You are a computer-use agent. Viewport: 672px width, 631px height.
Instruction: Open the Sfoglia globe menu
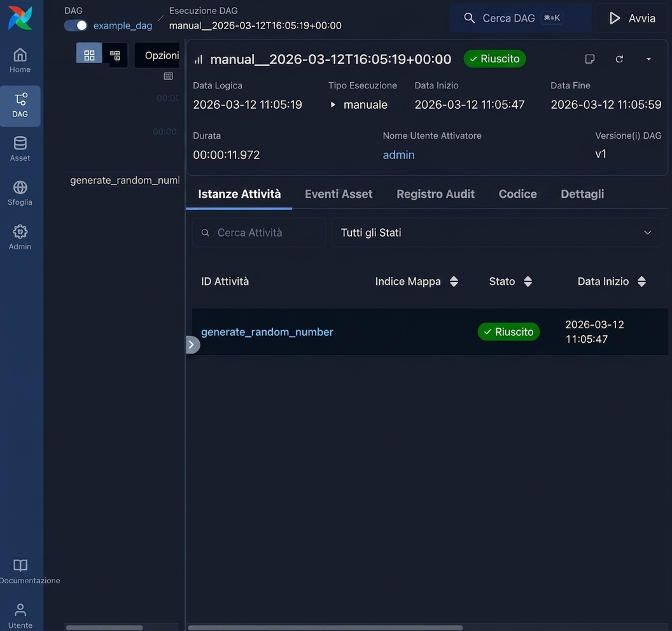click(20, 193)
